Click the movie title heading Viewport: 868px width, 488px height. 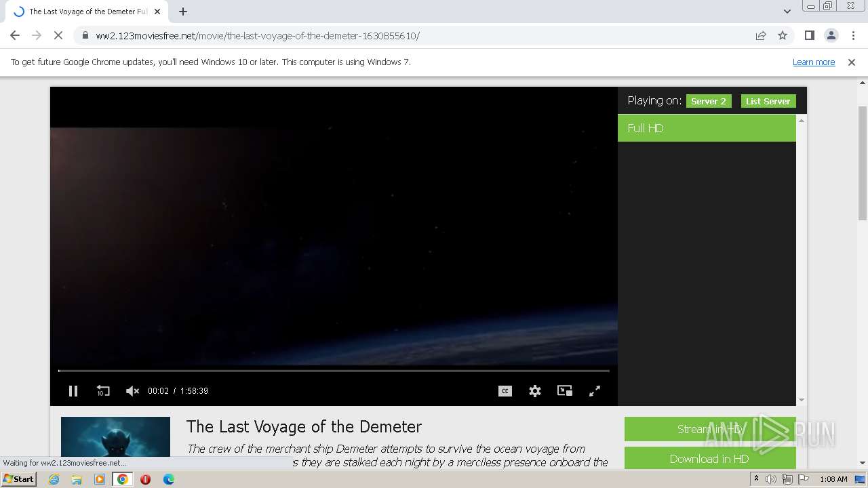(x=304, y=426)
